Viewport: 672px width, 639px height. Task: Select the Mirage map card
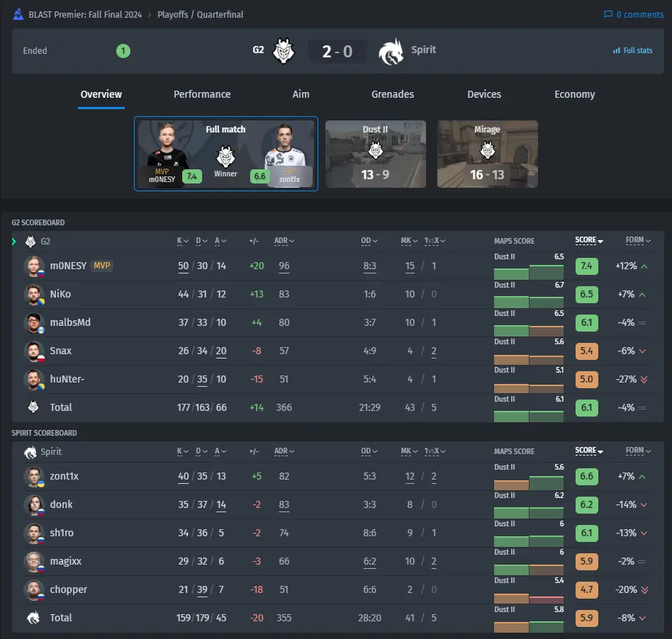pos(487,154)
